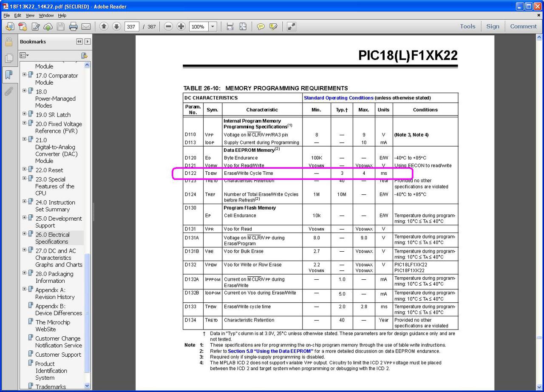Image resolution: width=544 pixels, height=392 pixels.
Task: Expand the 24.0 Instruction Set Summary bookmark
Action: [x=24, y=201]
